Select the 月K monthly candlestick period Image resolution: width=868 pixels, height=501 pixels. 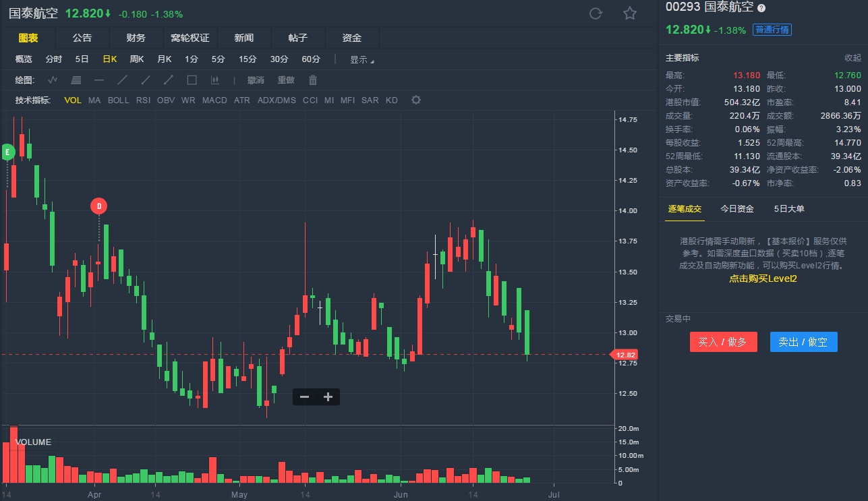165,59
